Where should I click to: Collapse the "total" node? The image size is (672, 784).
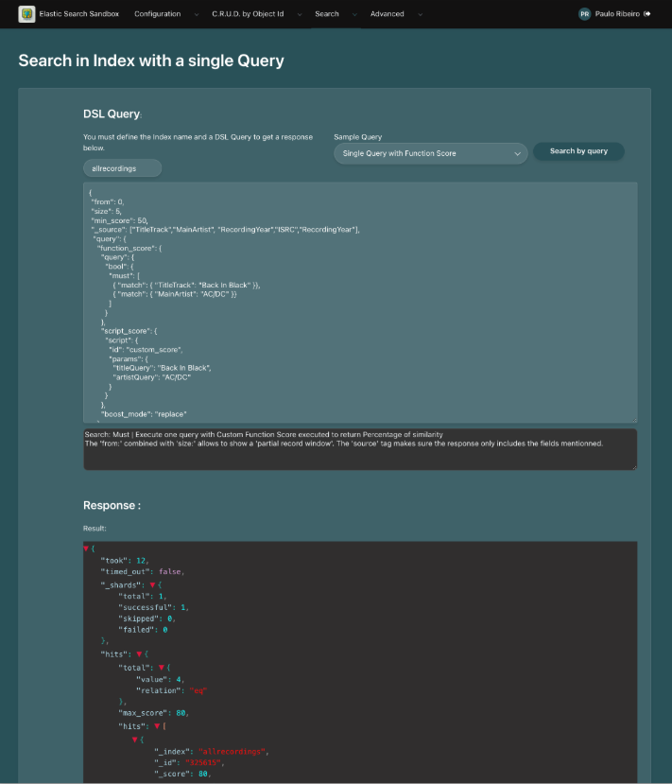point(162,668)
